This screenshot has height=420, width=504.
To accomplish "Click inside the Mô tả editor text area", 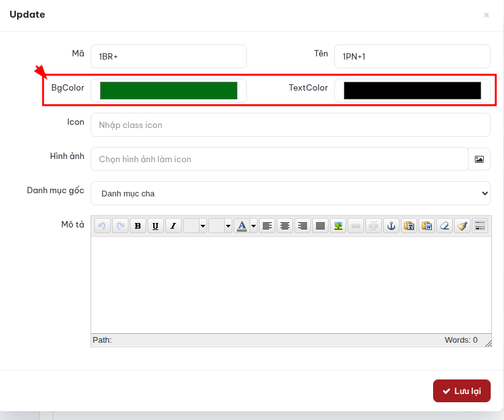I will (291, 285).
